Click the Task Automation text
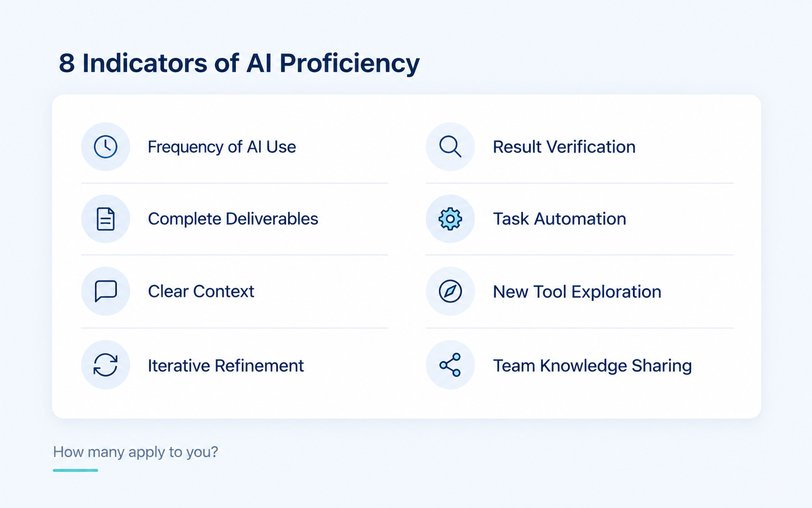Viewport: 812px width, 508px height. coord(560,219)
